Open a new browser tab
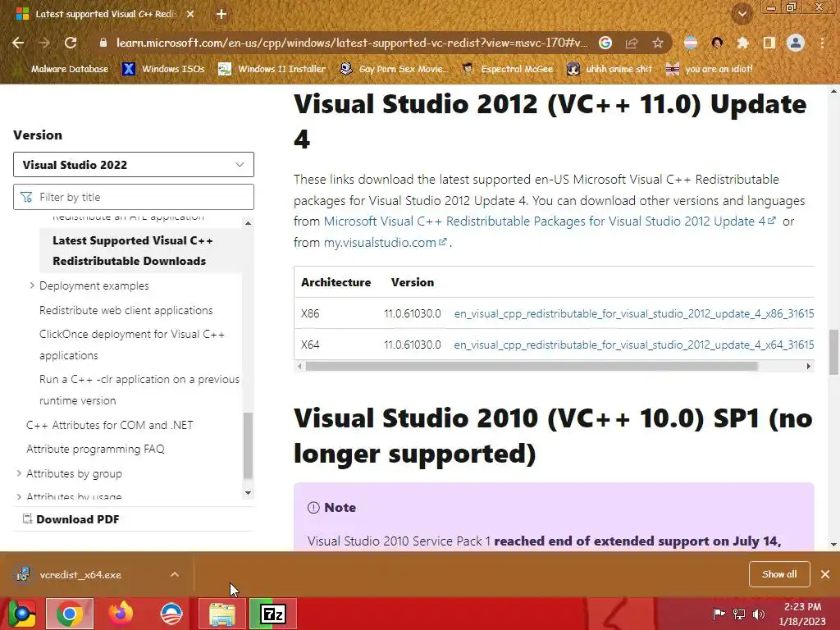The width and height of the screenshot is (840, 630). (x=221, y=14)
